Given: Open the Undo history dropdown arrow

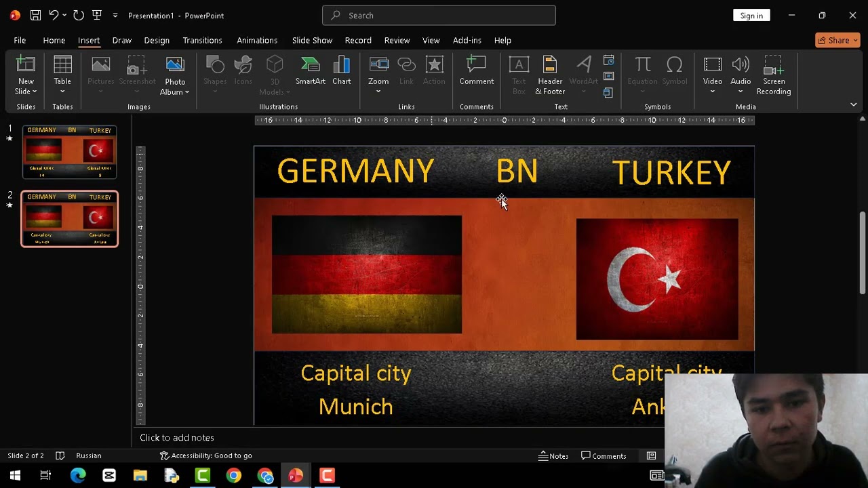Looking at the screenshot, I should [x=64, y=15].
